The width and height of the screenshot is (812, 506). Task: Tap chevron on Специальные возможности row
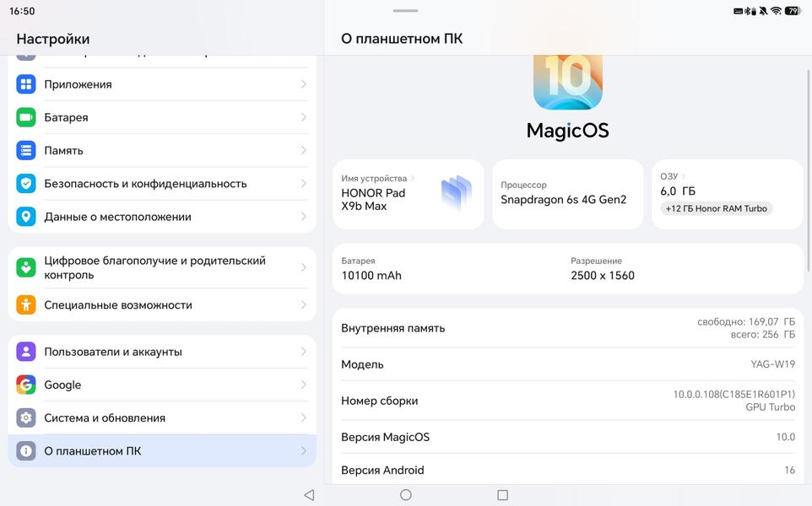click(304, 304)
